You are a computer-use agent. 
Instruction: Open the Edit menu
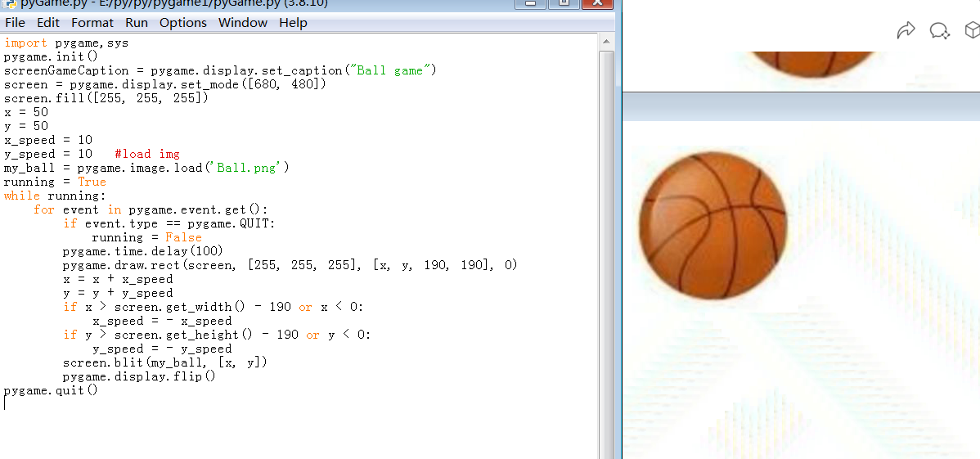(x=48, y=23)
